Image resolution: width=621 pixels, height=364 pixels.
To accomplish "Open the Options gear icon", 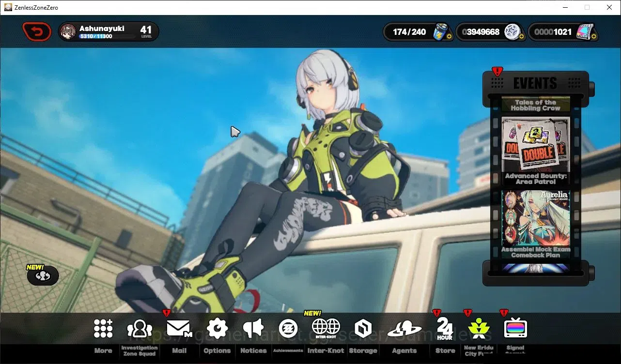I will (x=217, y=329).
